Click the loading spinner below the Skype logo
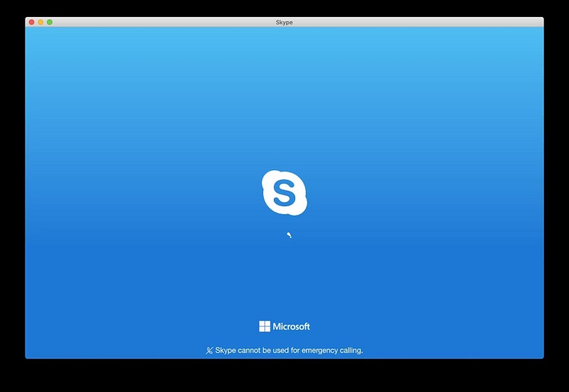 (289, 235)
